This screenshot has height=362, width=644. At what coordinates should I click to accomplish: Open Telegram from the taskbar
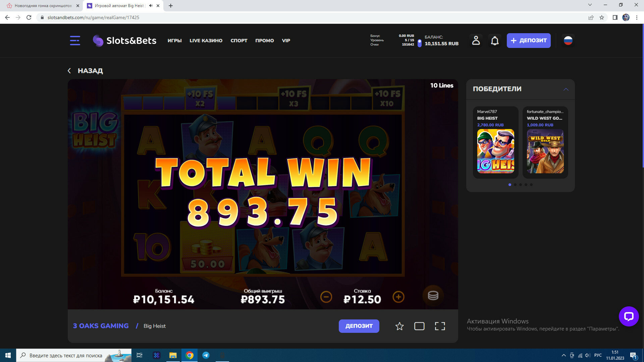click(x=206, y=355)
